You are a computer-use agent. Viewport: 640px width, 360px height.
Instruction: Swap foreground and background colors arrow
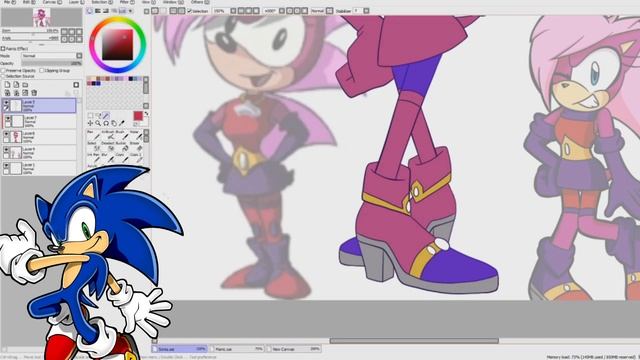[147, 114]
